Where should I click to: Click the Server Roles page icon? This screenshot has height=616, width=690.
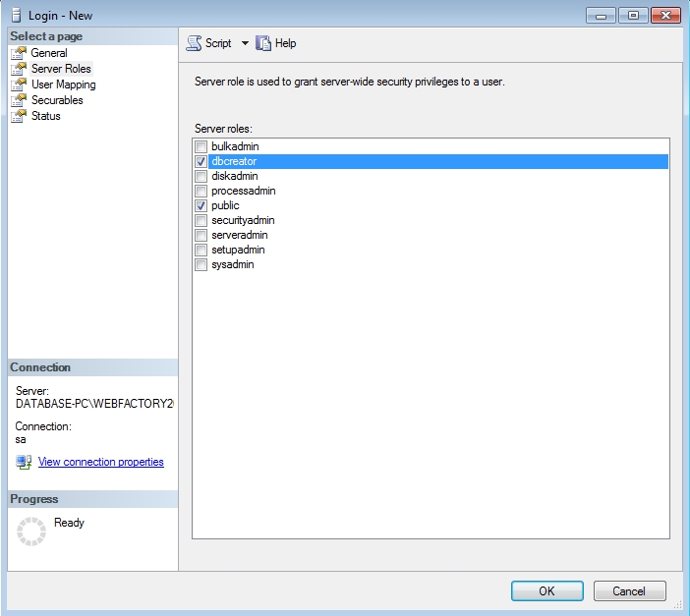point(18,69)
